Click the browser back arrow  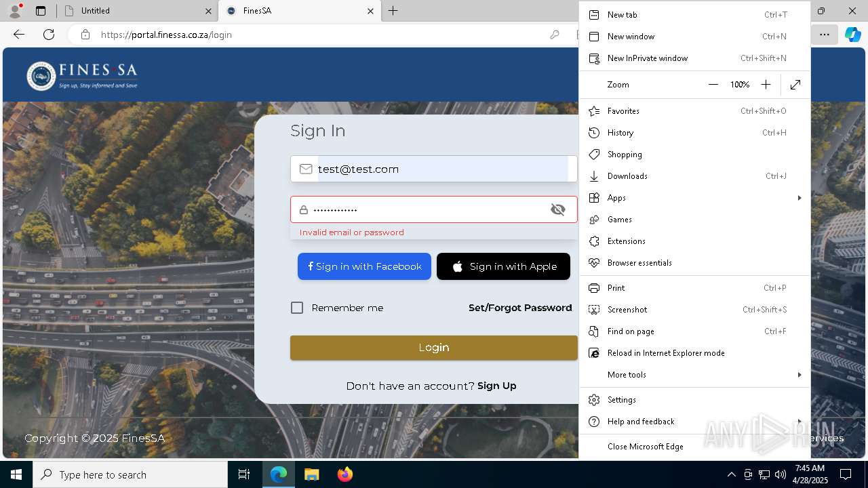click(19, 35)
